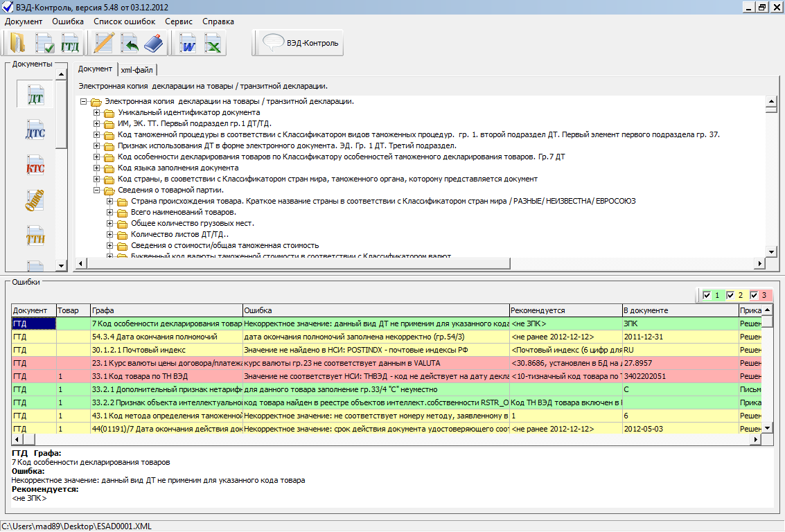Select the ДТ document type icon
Viewport: 785px width, 532px height.
pos(35,94)
